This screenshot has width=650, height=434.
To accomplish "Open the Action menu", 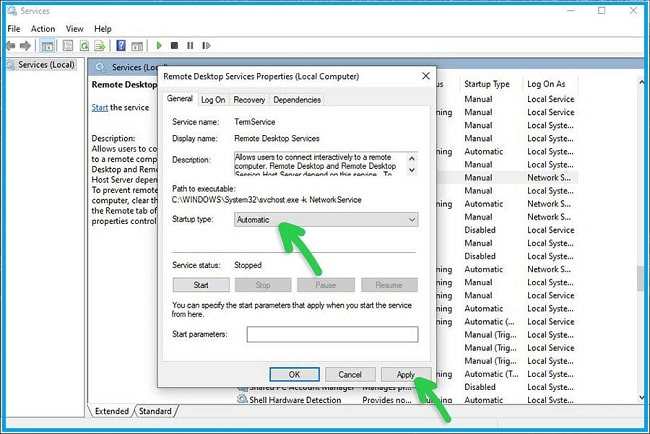I will click(x=43, y=29).
